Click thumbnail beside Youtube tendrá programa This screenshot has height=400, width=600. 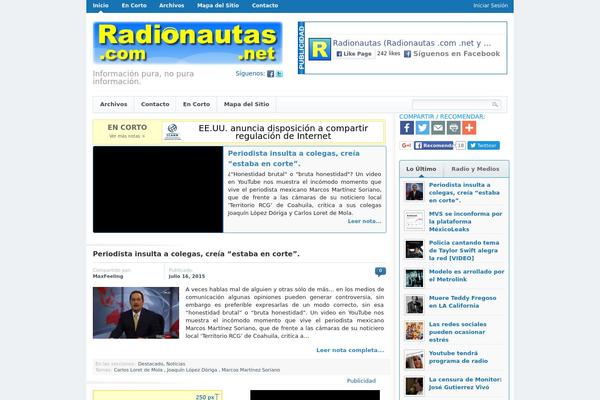pyautogui.click(x=414, y=360)
